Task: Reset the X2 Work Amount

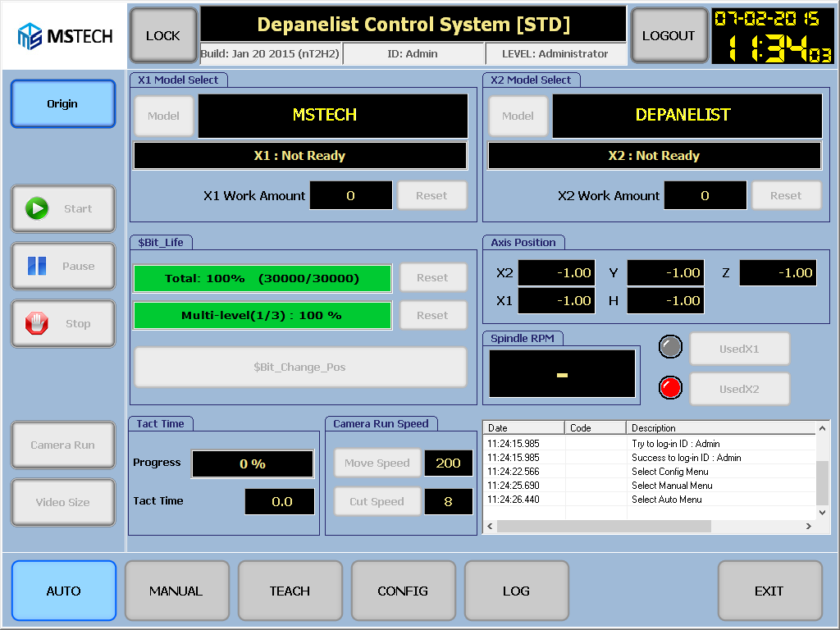Action: click(786, 195)
